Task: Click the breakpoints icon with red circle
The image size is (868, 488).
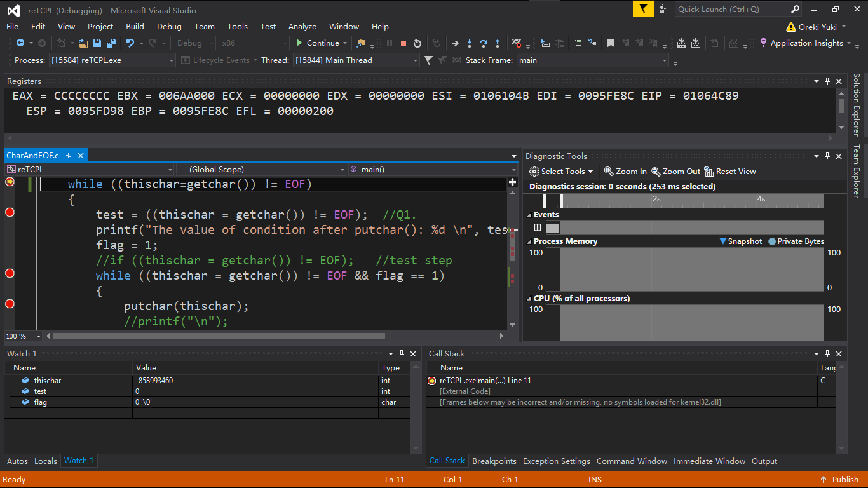Action: coord(517,43)
